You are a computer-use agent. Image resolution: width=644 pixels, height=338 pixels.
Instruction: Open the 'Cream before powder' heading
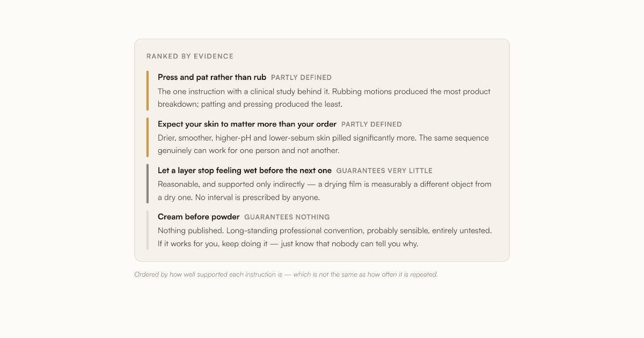199,217
